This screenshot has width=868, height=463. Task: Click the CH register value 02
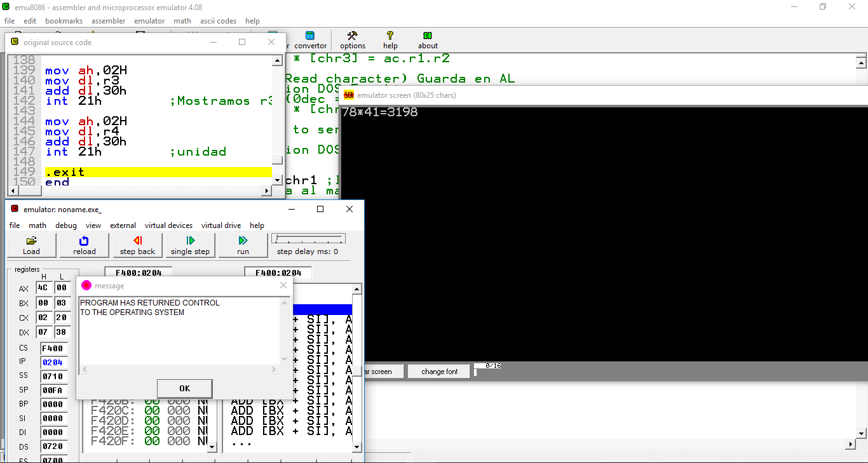[43, 318]
